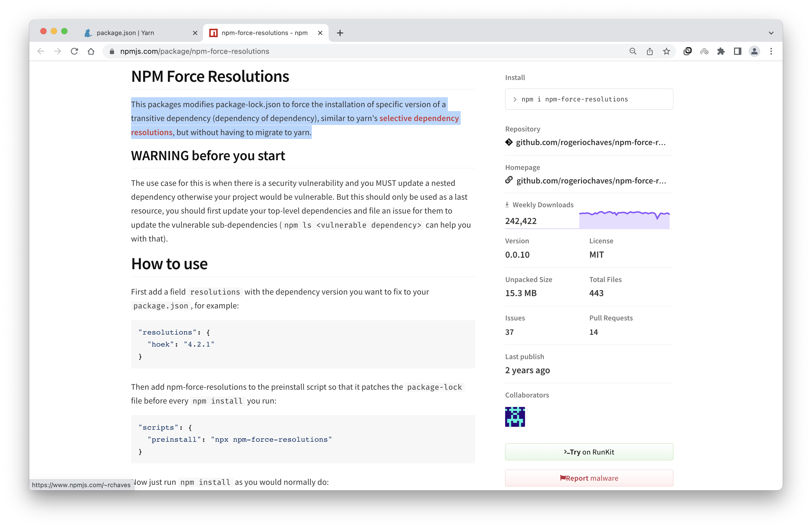This screenshot has height=529, width=812.
Task: Click the Pull Requests count 14
Action: coord(594,332)
